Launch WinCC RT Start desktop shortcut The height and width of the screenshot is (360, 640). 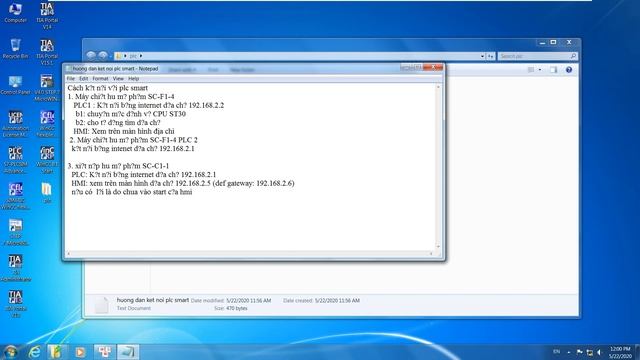(x=47, y=160)
